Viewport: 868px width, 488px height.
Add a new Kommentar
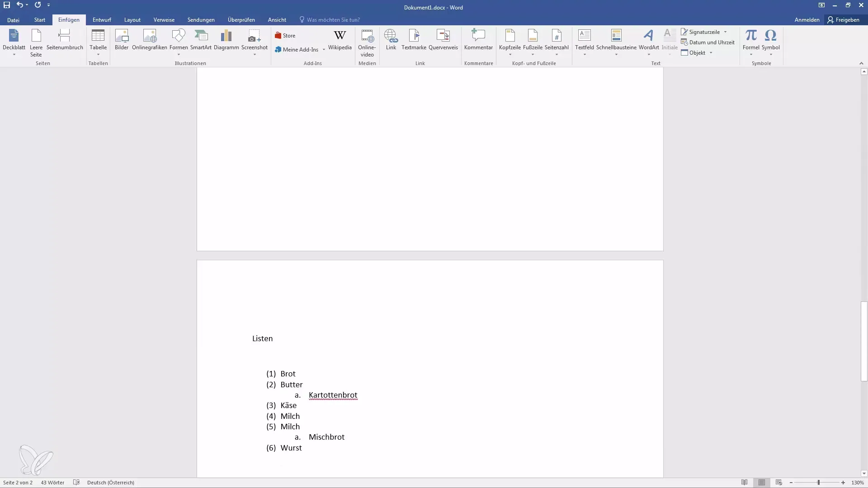[x=478, y=40]
